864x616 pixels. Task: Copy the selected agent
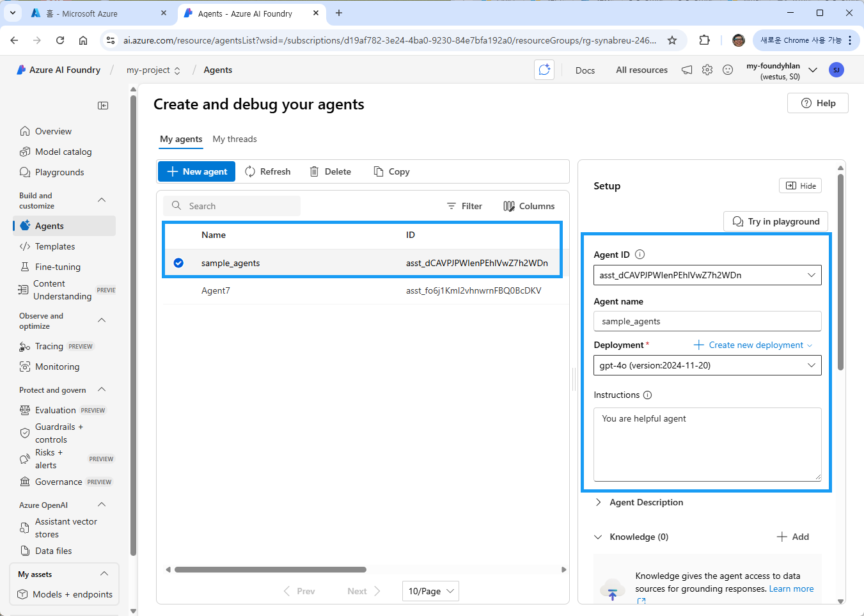click(391, 171)
